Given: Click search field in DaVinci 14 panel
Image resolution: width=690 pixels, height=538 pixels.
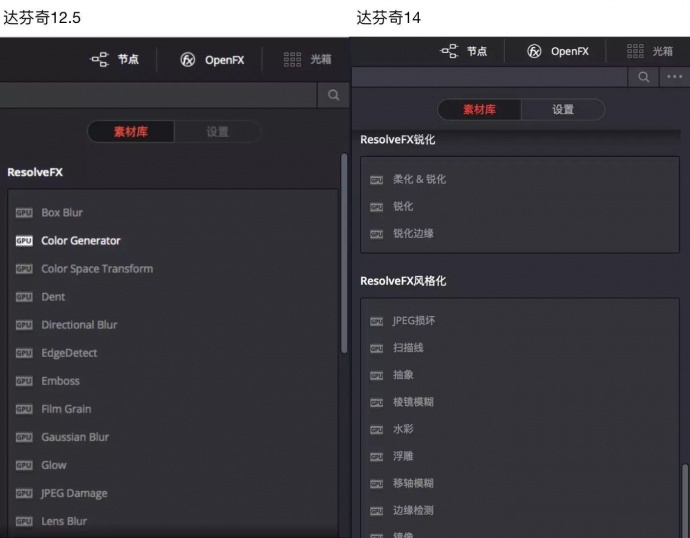Looking at the screenshot, I should [x=489, y=77].
